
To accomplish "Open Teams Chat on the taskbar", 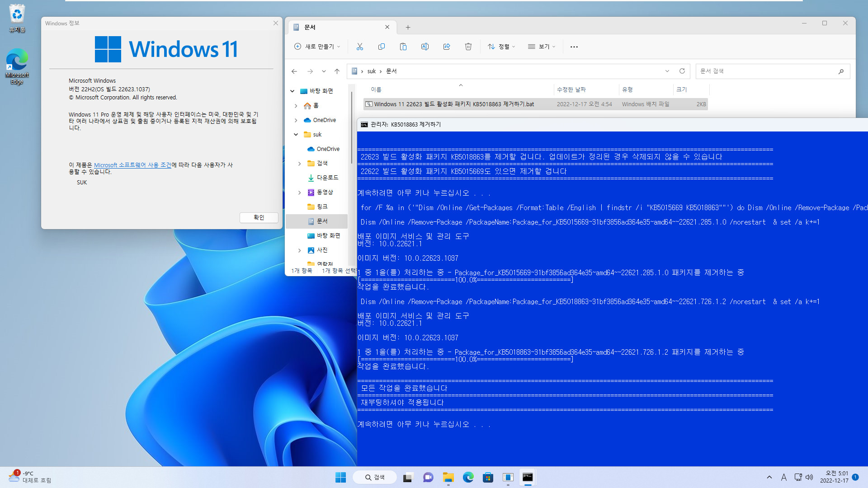I will [x=428, y=477].
